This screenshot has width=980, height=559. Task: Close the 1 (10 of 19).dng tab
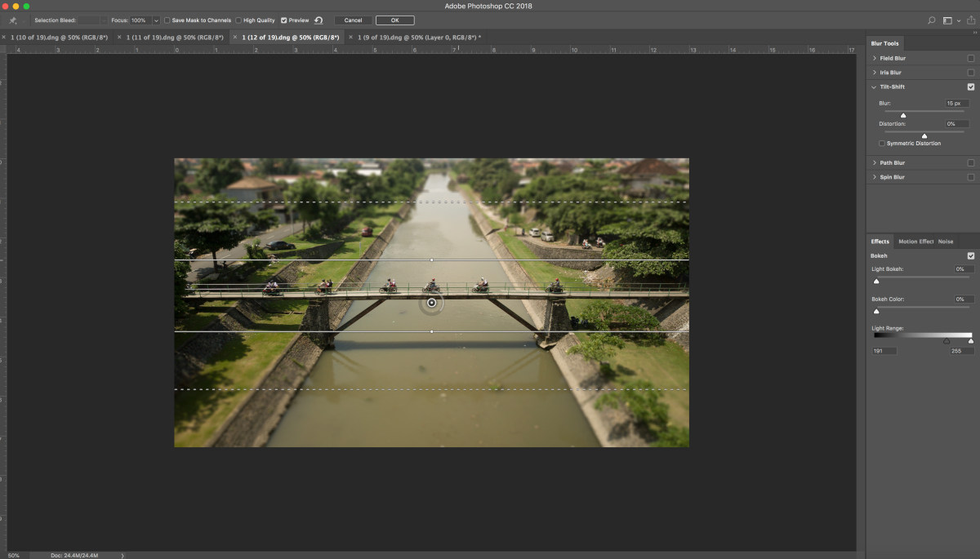pyautogui.click(x=3, y=38)
